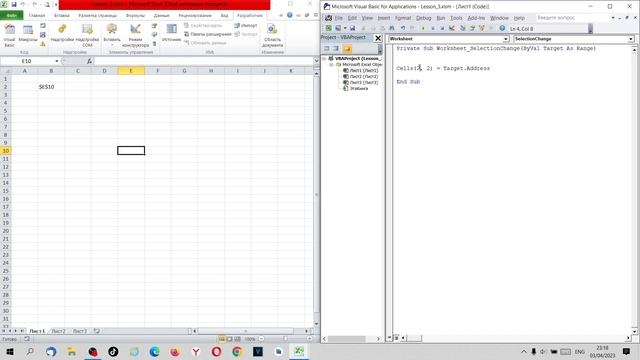The height and width of the screenshot is (360, 640).
Task: Click Excel zoom out minus button
Action: pos(262,339)
